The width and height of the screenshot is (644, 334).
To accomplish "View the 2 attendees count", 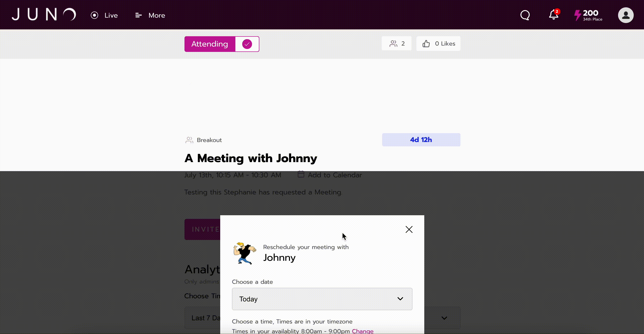I will tap(397, 44).
